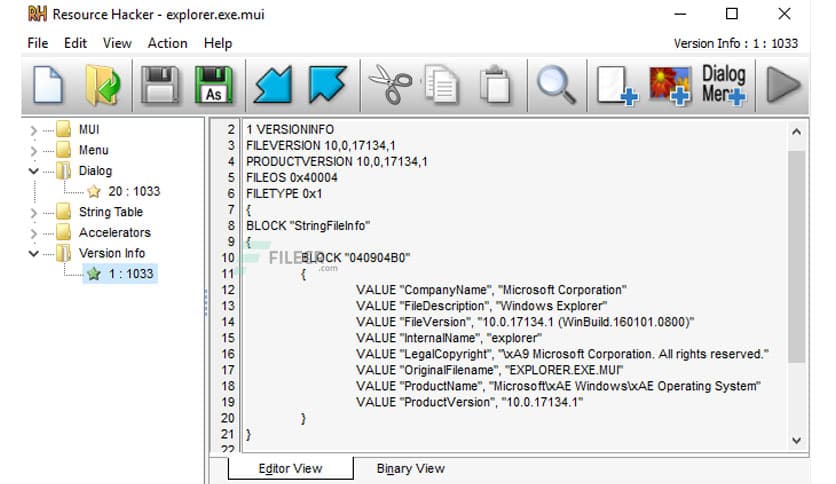Click the Find magnifying glass icon
The height and width of the screenshot is (484, 836).
553,85
